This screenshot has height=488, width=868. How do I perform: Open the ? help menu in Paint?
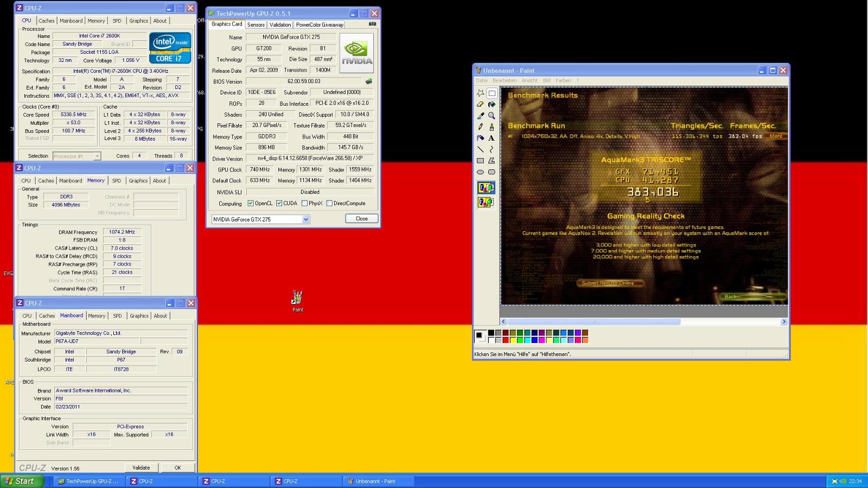[577, 80]
